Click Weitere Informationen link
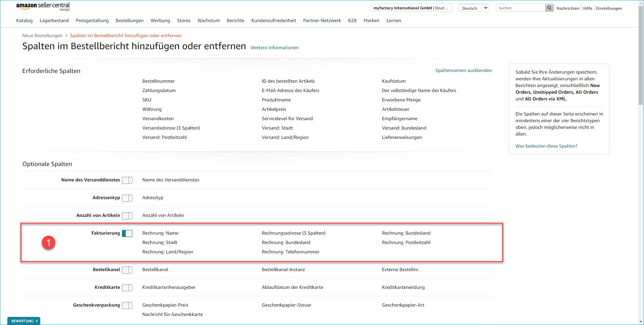This screenshot has height=325, width=644. click(275, 48)
